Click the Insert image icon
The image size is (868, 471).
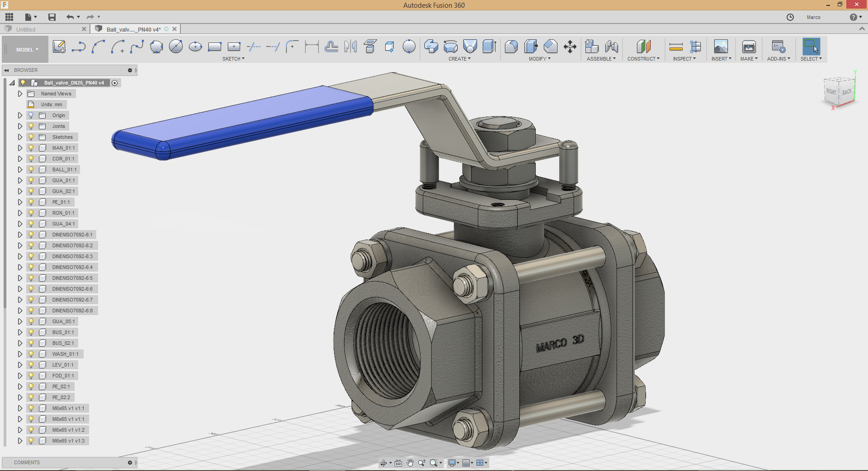pyautogui.click(x=721, y=47)
